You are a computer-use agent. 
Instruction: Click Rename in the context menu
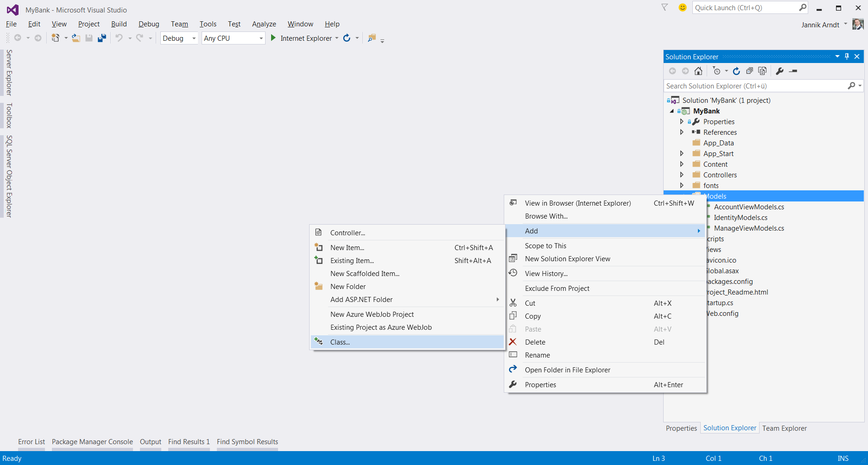(605, 355)
